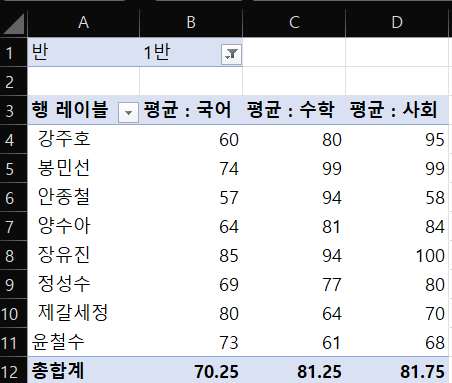
Task: Select 제갈세정's 수학 score 64
Action: coord(294,313)
